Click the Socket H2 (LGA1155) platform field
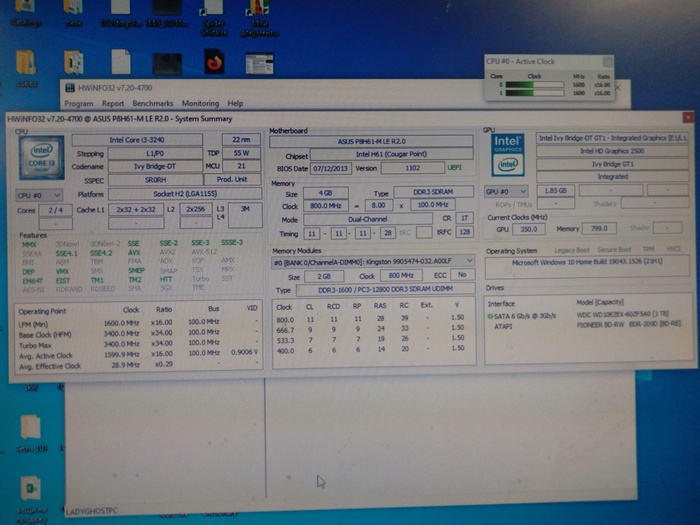Screen dimensions: 700x525 (x=185, y=194)
